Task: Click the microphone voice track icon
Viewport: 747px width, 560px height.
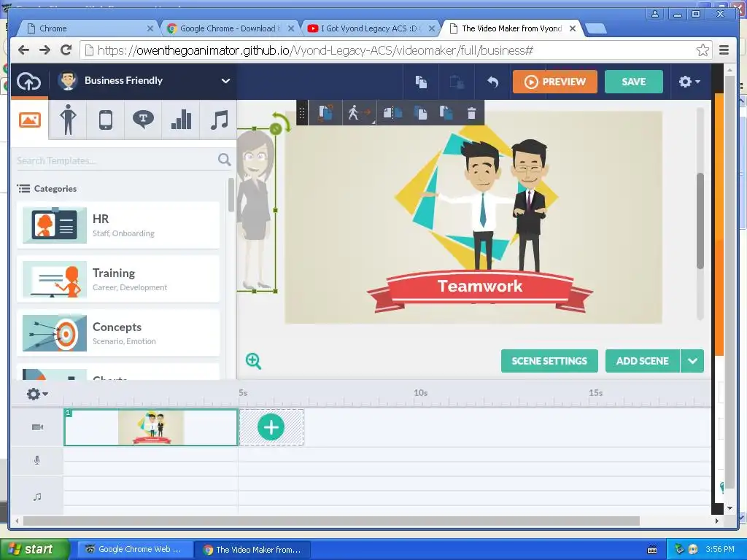Action: pos(37,461)
